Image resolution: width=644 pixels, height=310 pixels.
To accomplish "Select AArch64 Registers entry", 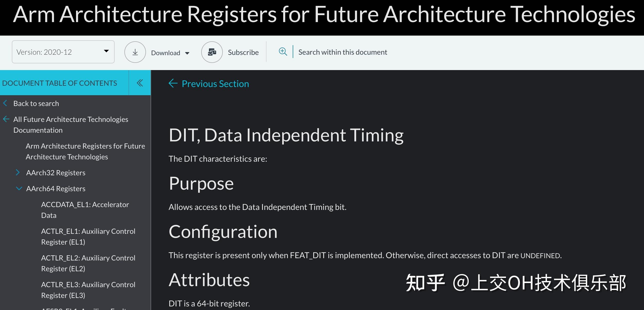I will pyautogui.click(x=56, y=189).
